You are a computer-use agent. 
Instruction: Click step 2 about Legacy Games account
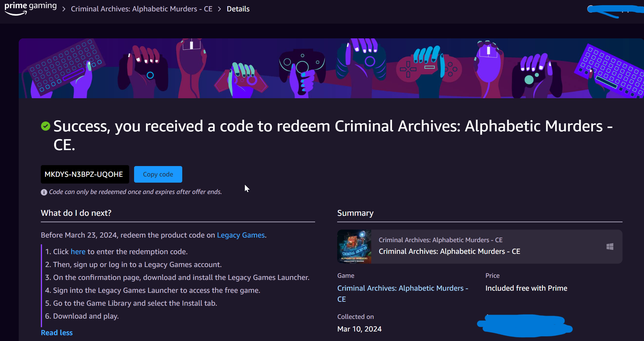[x=133, y=265]
